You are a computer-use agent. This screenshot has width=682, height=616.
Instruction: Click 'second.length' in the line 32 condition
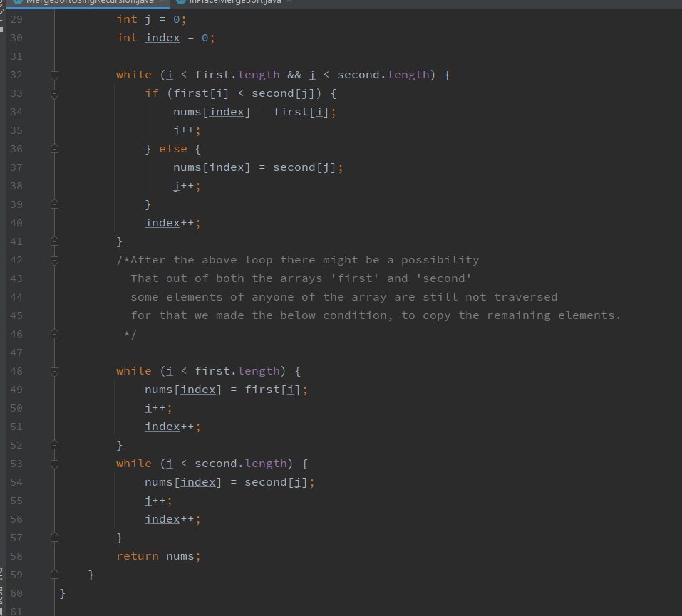point(383,75)
